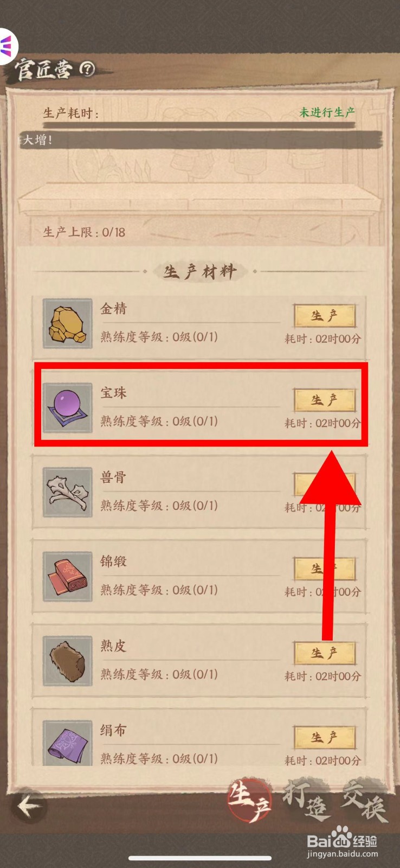Switch to the 打造 tab

click(x=306, y=801)
